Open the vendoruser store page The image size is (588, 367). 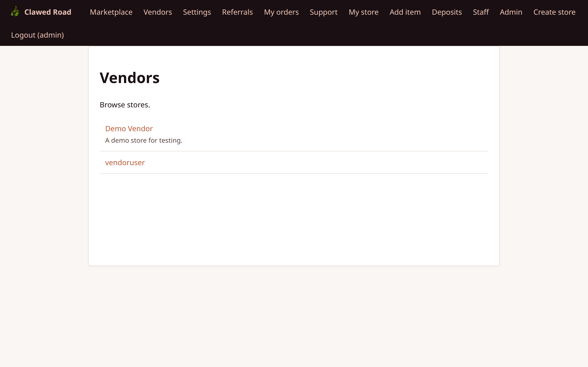point(125,163)
